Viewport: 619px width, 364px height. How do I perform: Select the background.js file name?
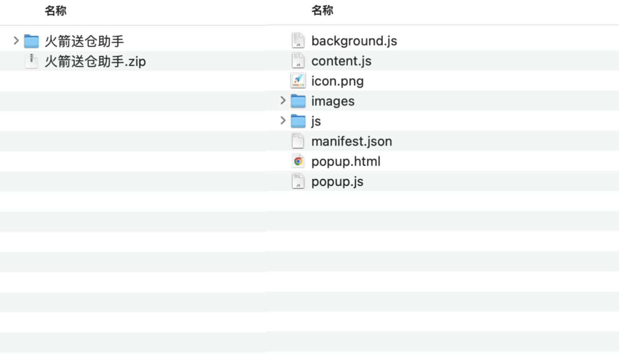pyautogui.click(x=354, y=41)
